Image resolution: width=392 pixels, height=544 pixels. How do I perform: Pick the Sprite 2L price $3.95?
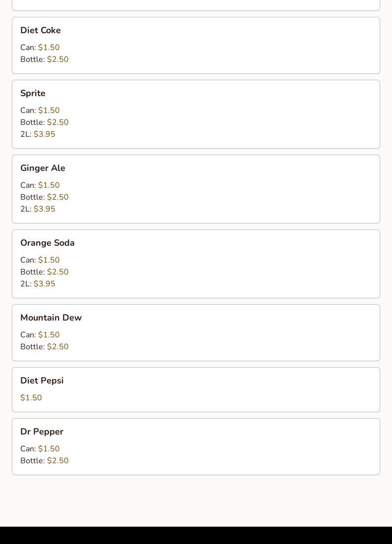45,134
